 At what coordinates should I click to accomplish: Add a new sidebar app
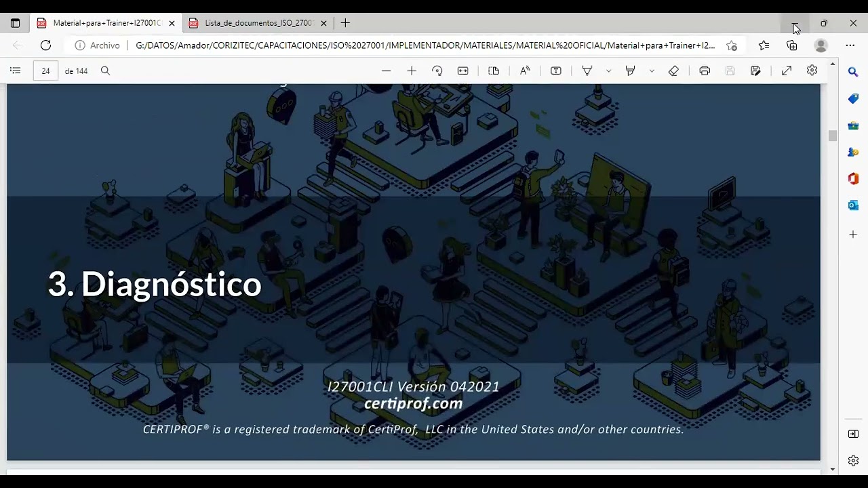[853, 235]
